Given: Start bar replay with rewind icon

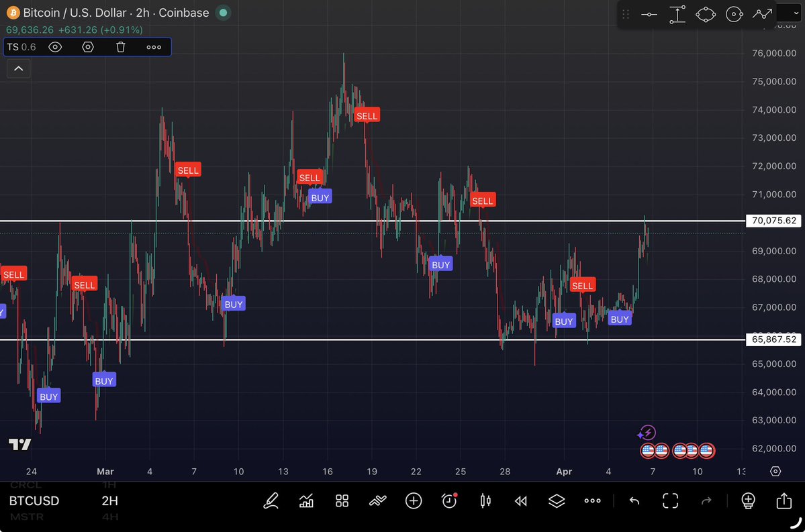Looking at the screenshot, I should 520,501.
